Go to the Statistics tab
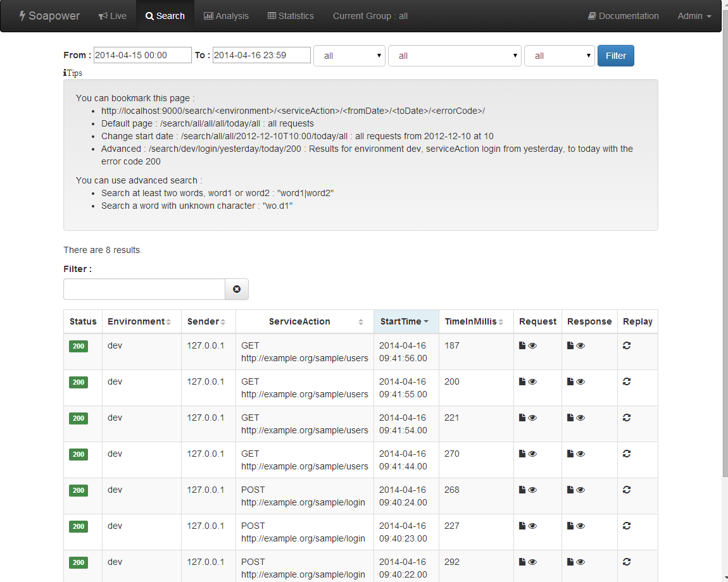 click(x=291, y=16)
